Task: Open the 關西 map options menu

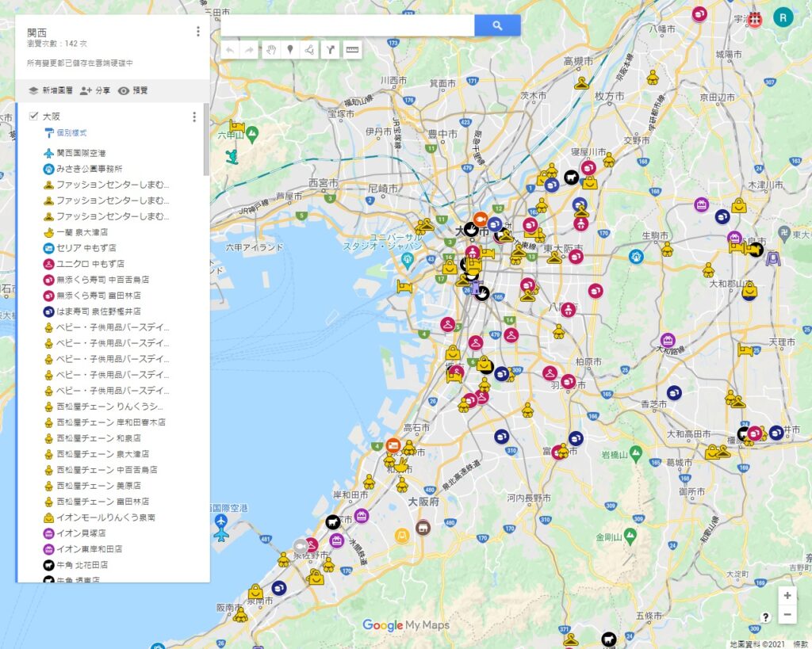Action: [197, 32]
